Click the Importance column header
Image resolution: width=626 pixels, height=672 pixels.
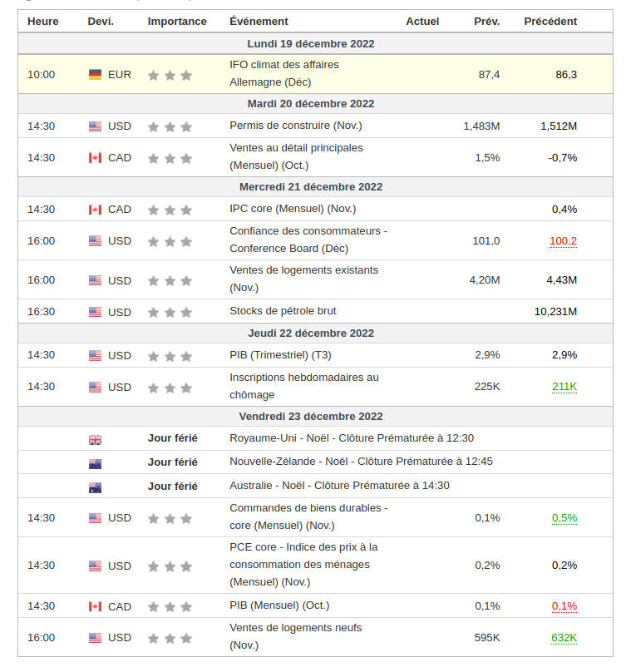click(177, 22)
